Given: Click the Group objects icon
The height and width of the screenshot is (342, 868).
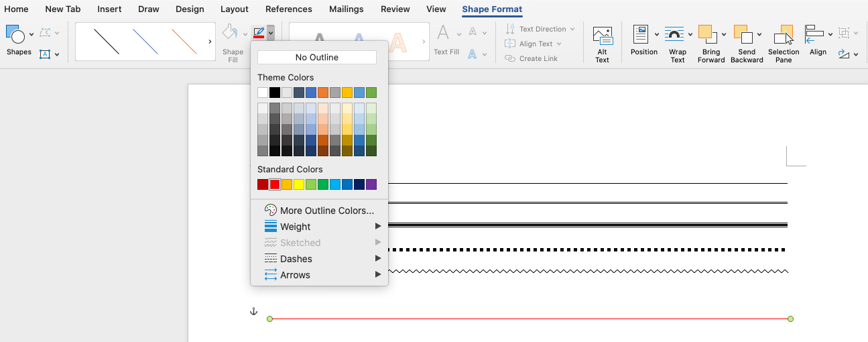Looking at the screenshot, I should point(844,33).
